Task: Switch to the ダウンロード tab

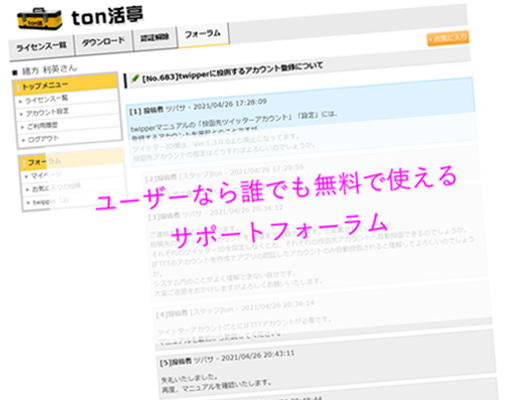Action: coord(103,42)
